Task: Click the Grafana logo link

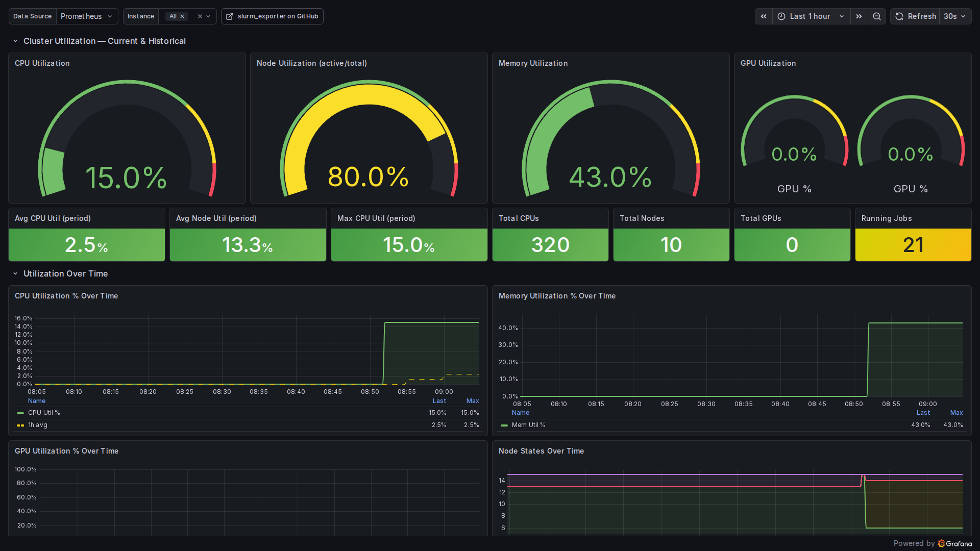Action: coord(955,543)
